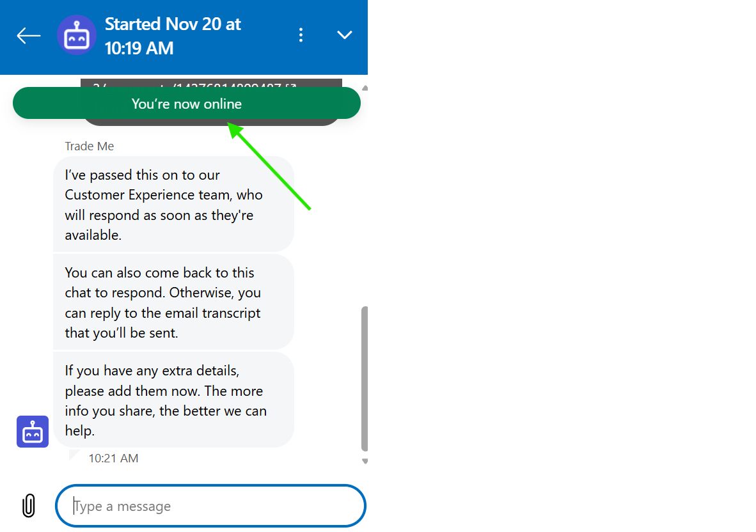Click the chatbot avatar in the header
Image resolution: width=756 pixels, height=532 pixels.
(x=77, y=36)
